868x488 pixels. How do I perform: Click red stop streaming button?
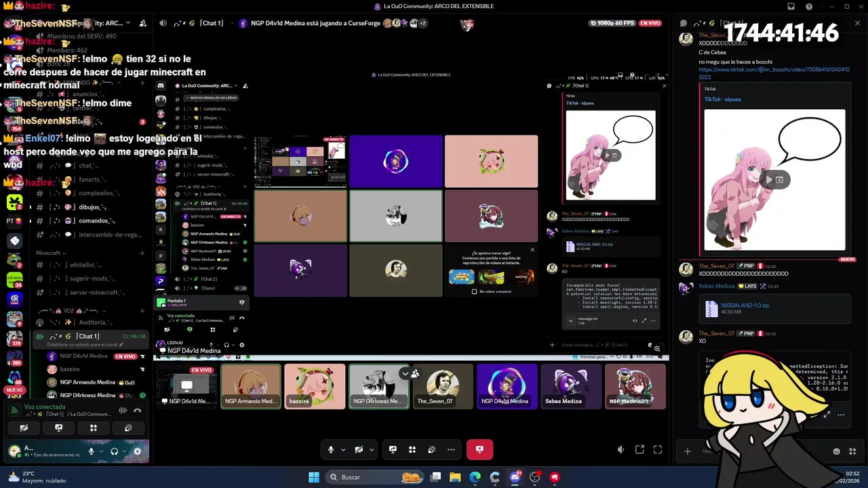coord(479,449)
